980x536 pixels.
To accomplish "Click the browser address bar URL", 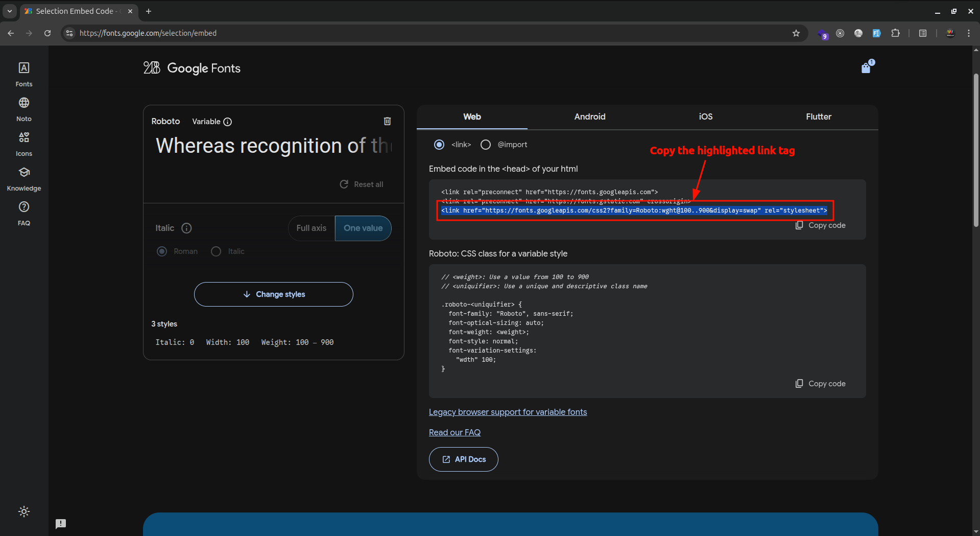I will pyautogui.click(x=148, y=33).
